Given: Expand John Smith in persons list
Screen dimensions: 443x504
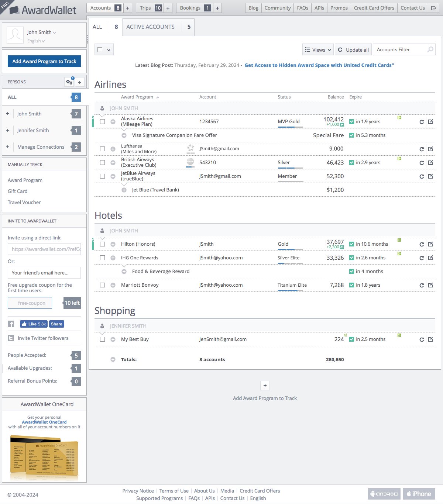Looking at the screenshot, I should [x=8, y=114].
